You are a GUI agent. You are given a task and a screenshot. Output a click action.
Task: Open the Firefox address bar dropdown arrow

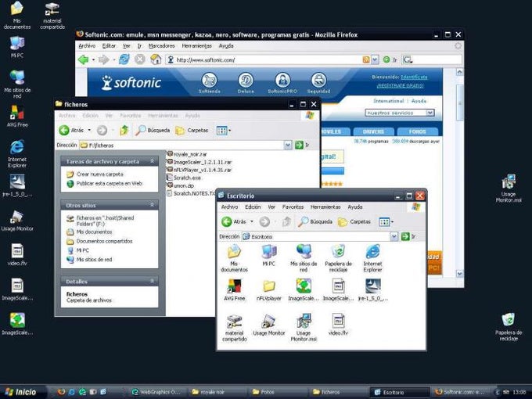[375, 59]
